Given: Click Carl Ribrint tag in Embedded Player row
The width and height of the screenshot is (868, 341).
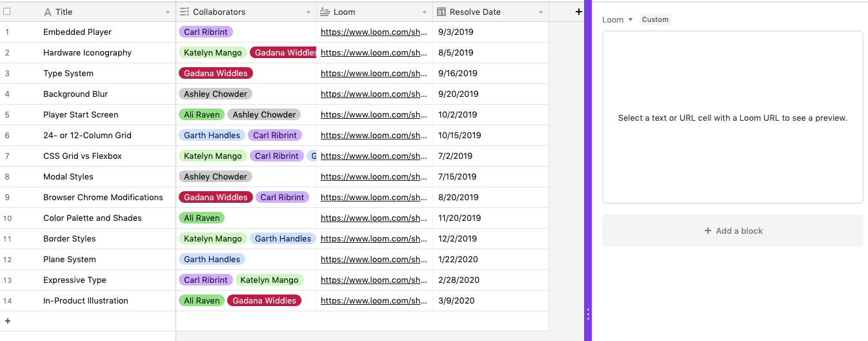Looking at the screenshot, I should [205, 32].
